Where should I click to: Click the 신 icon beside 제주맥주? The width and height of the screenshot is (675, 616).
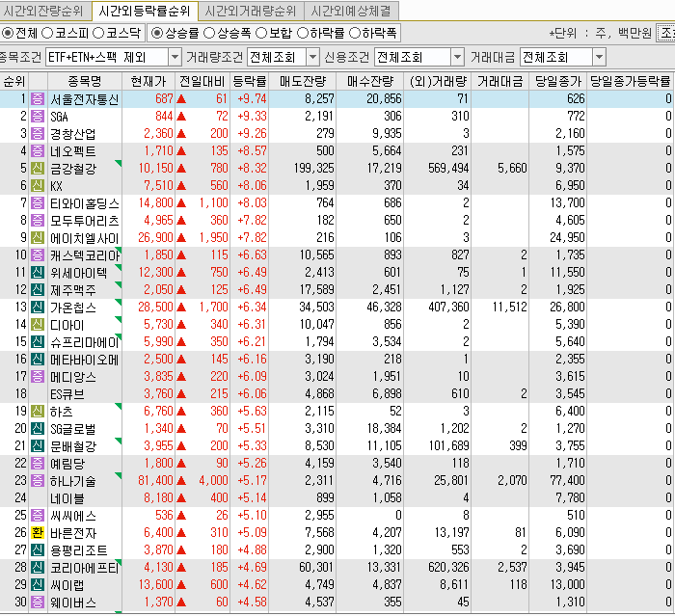[x=38, y=290]
